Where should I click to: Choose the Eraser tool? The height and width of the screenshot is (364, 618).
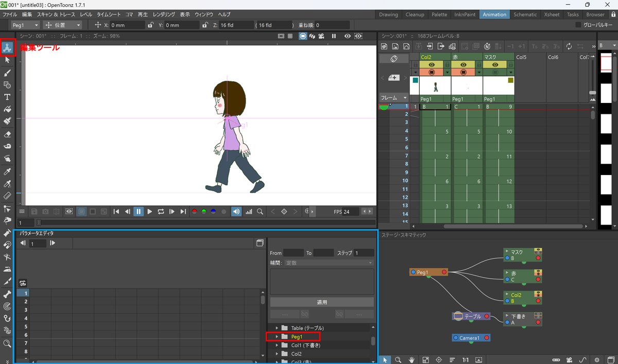click(x=7, y=134)
